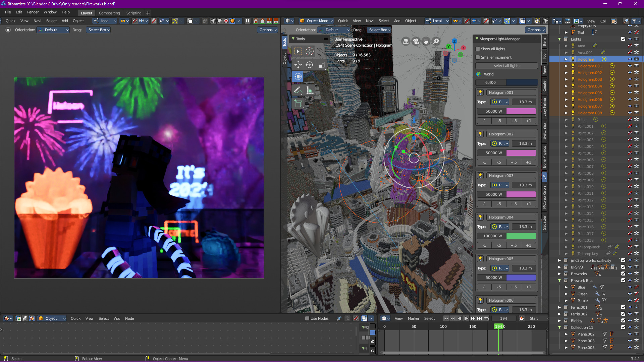Viewport: 644px width, 362px height.
Task: Toggle camera view gizmo icon
Action: point(416,41)
